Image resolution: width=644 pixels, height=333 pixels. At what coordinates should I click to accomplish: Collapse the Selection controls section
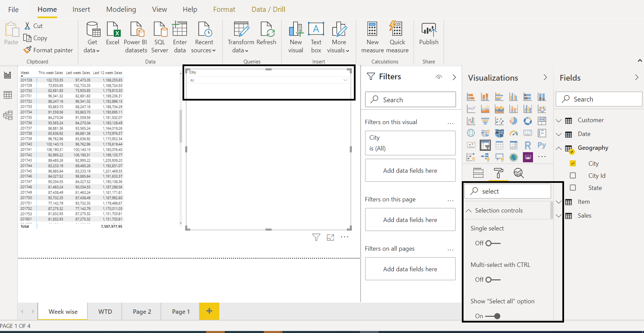click(x=469, y=211)
